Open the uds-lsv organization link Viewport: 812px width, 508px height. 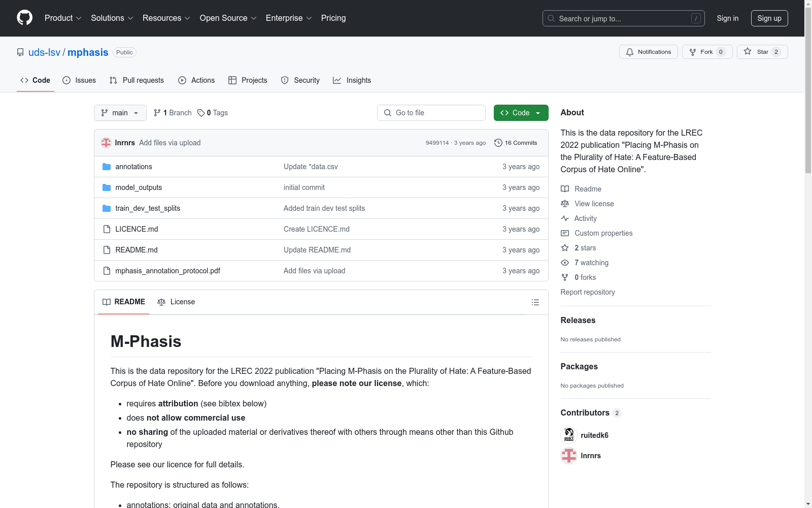coord(45,52)
